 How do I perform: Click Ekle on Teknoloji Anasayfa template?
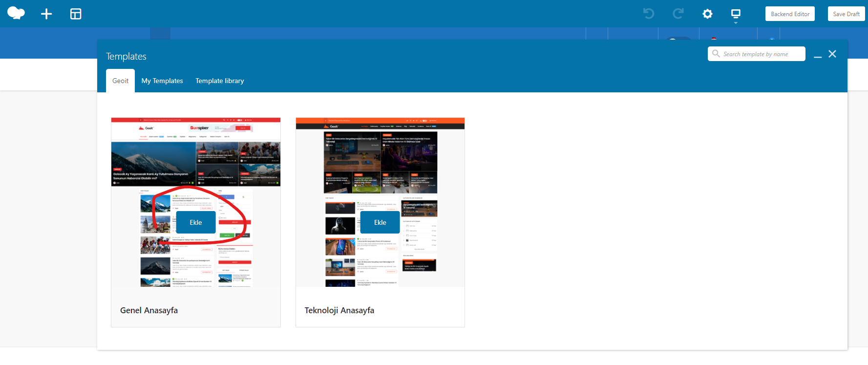pos(380,222)
